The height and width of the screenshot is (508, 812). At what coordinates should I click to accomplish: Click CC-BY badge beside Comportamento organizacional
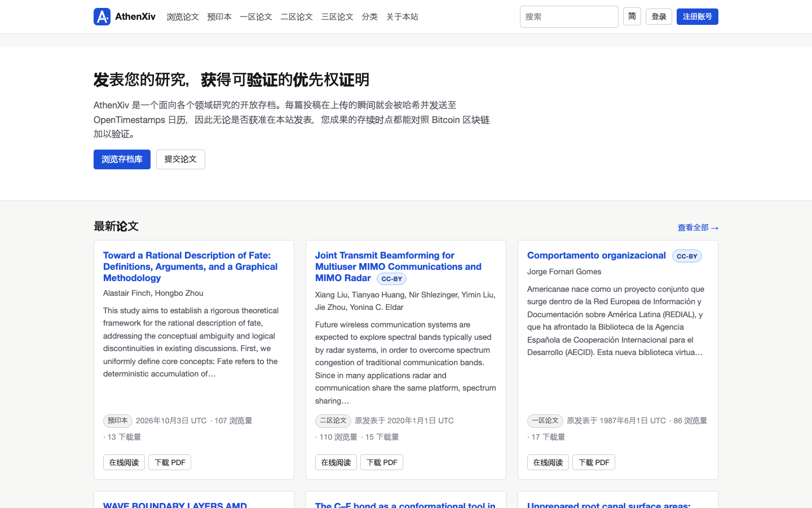coord(687,256)
